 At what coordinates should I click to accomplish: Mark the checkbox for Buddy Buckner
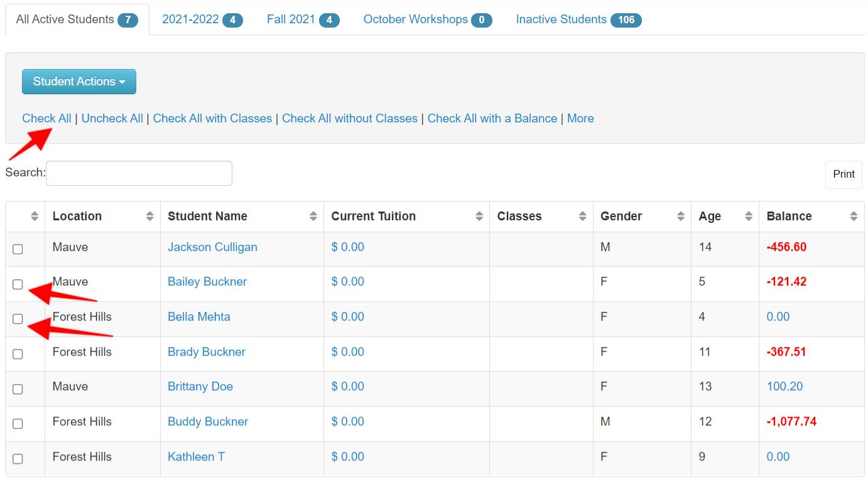(x=18, y=424)
